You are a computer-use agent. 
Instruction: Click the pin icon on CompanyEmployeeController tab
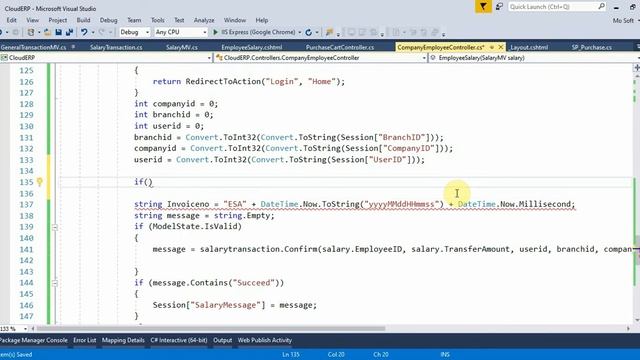(x=492, y=47)
